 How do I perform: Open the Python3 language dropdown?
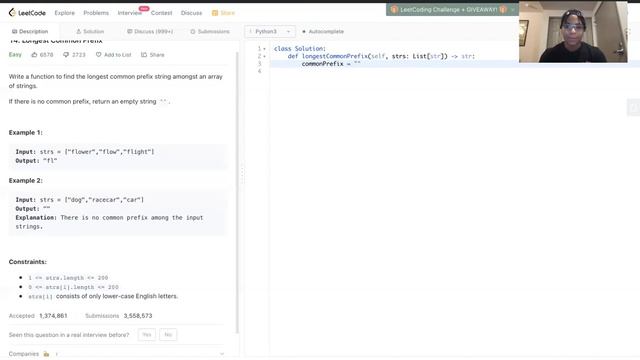tap(270, 31)
